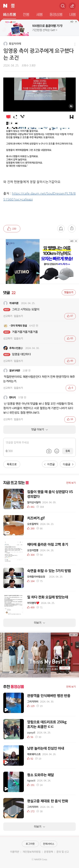The image size is (79, 868).
Task: Tap the write post pencil icon
Action: 72,6
